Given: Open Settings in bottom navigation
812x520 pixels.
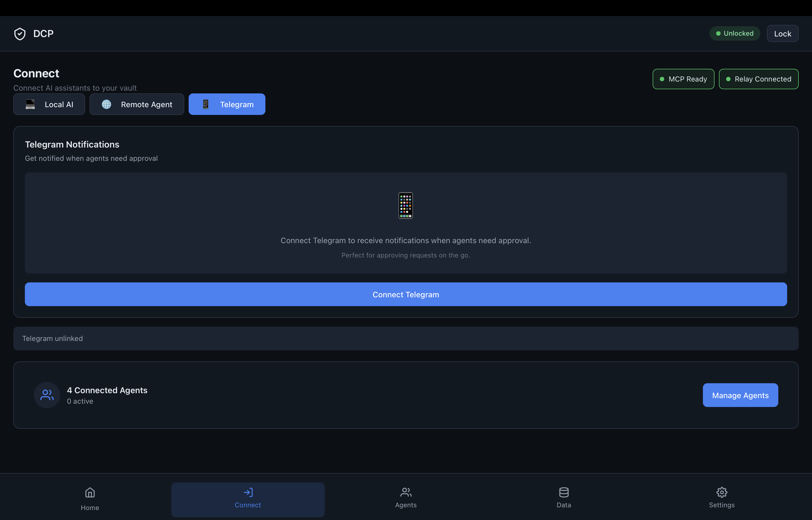Looking at the screenshot, I should point(722,499).
